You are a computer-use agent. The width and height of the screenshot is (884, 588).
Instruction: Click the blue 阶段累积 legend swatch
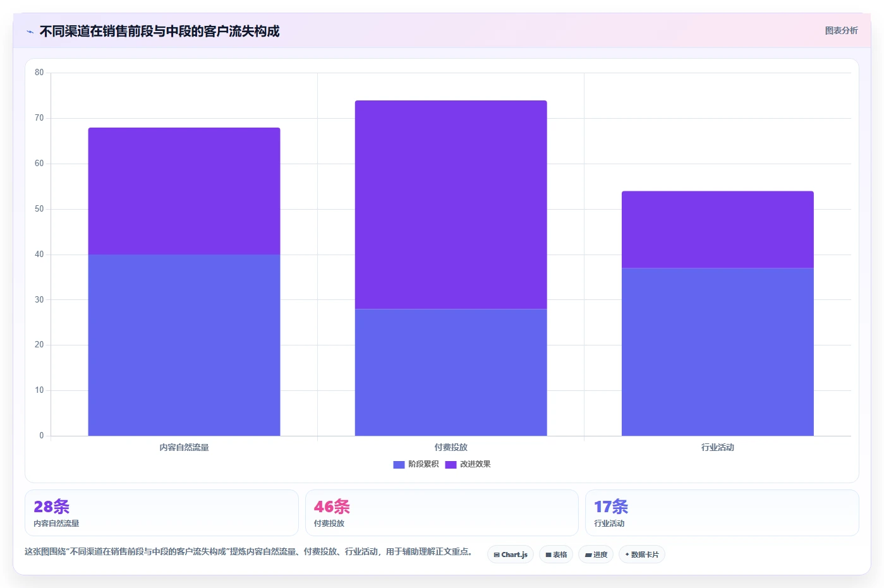(x=399, y=464)
